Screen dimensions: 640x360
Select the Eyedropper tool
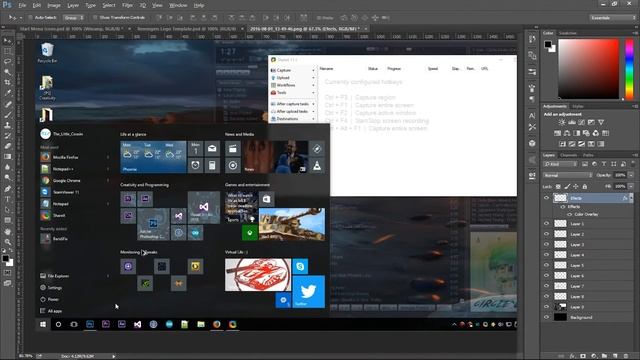point(7,93)
